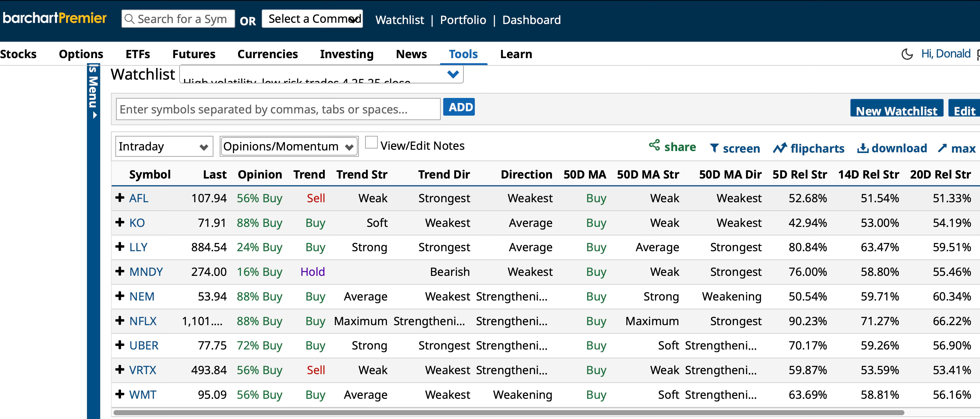Viewport: 980px width, 419px height.
Task: Expand the LLY row plus icon
Action: pyautogui.click(x=120, y=246)
